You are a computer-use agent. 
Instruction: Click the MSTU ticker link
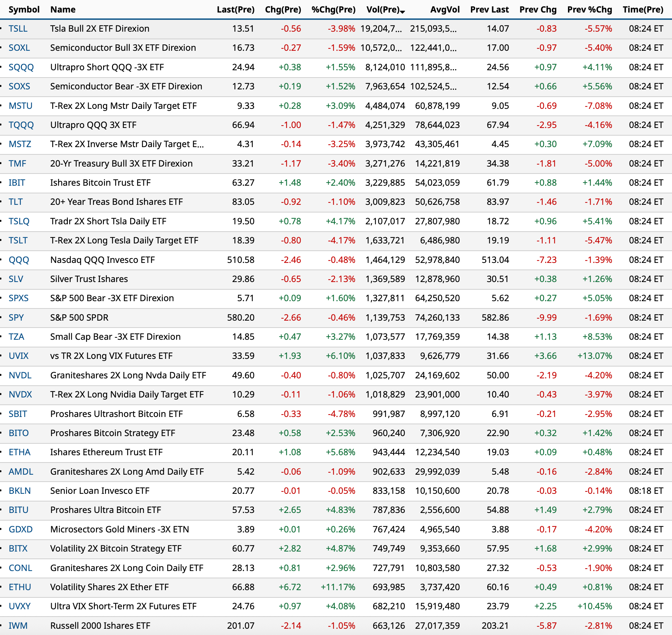tap(21, 106)
